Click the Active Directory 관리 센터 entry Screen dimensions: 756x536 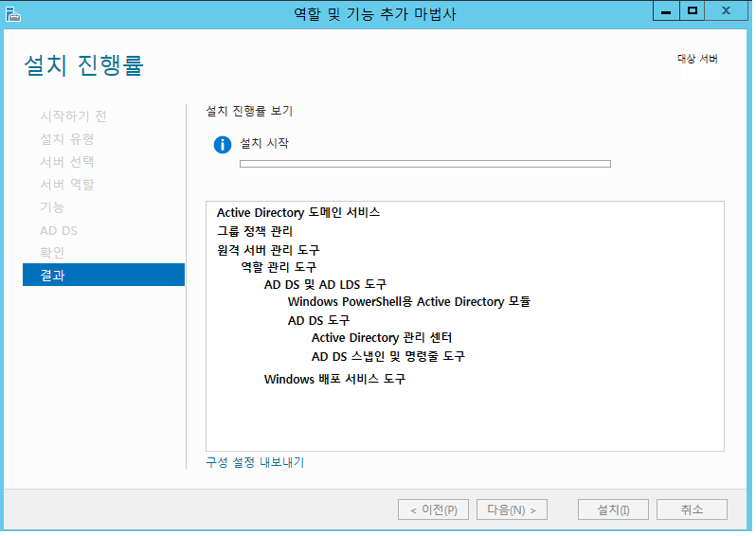click(x=382, y=337)
